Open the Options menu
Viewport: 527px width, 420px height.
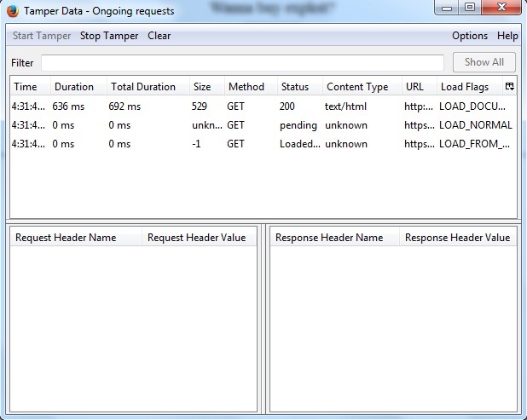pyautogui.click(x=470, y=36)
